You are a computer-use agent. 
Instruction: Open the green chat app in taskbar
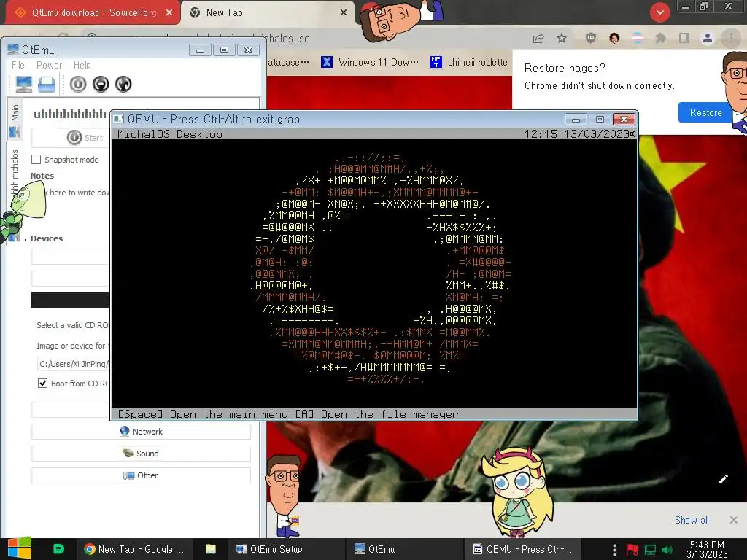tap(58, 549)
